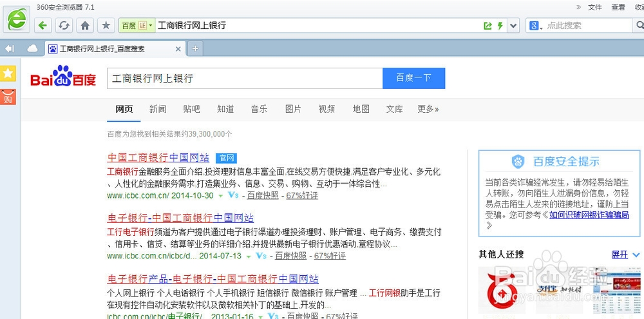Click the 官网 badge beside first result
This screenshot has width=644, height=319.
[226, 158]
